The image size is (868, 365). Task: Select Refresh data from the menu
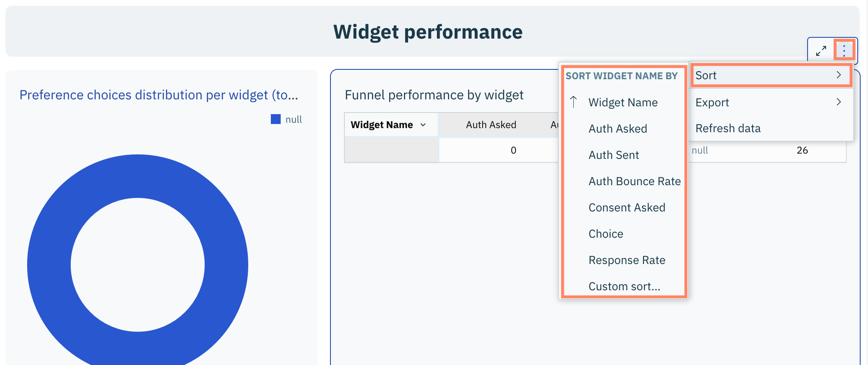coord(728,129)
